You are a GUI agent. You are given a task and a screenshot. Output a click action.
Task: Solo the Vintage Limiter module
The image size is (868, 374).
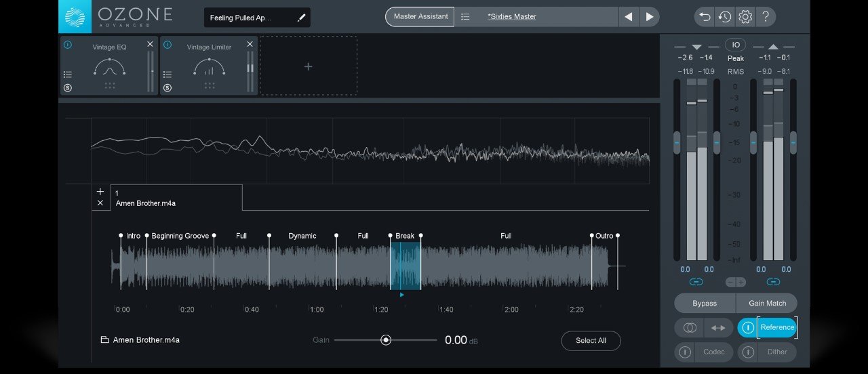click(x=167, y=88)
